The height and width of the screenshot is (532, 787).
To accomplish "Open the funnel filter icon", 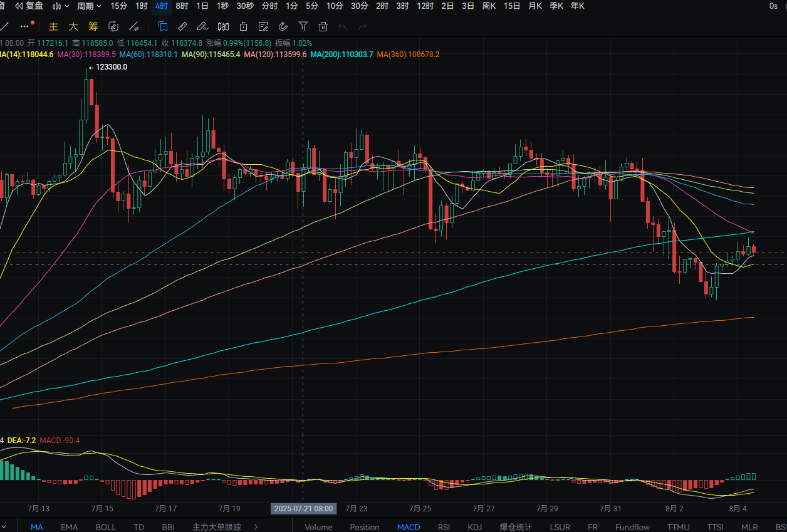I will point(303,26).
